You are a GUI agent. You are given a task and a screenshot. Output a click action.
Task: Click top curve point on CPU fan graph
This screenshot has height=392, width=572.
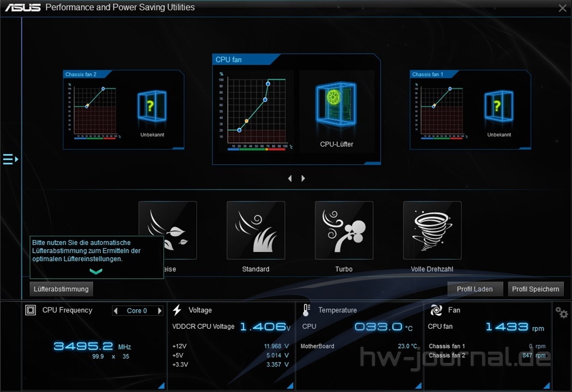tap(268, 84)
